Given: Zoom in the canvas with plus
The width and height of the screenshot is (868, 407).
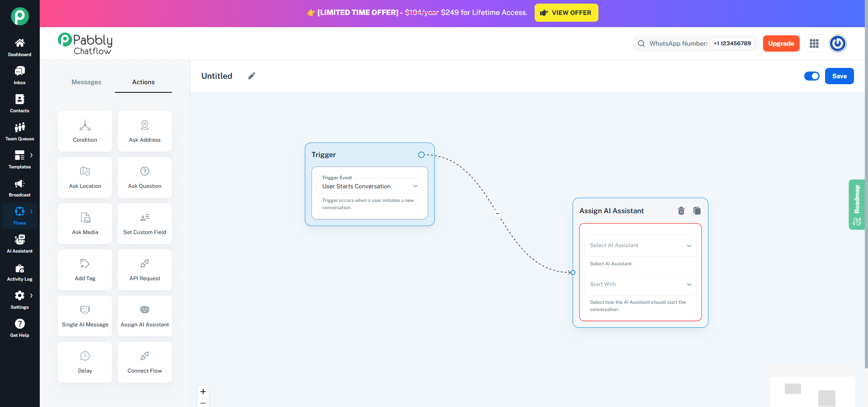Looking at the screenshot, I should [203, 392].
